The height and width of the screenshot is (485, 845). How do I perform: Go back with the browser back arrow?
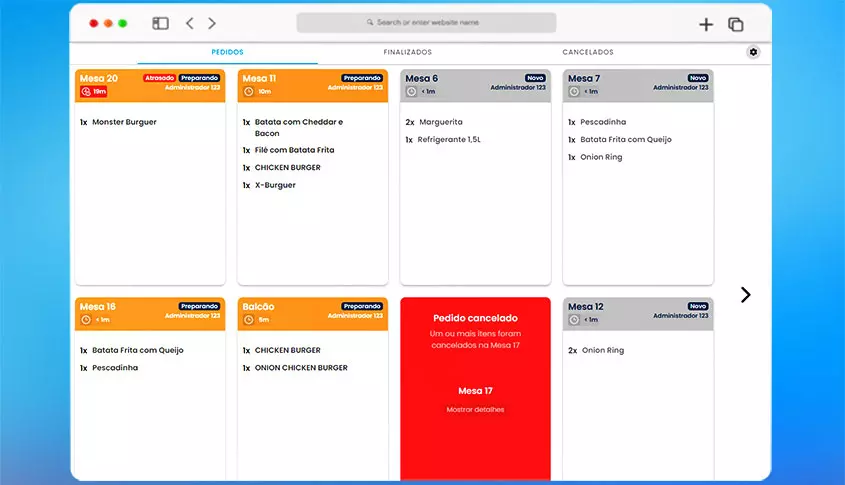[x=190, y=23]
